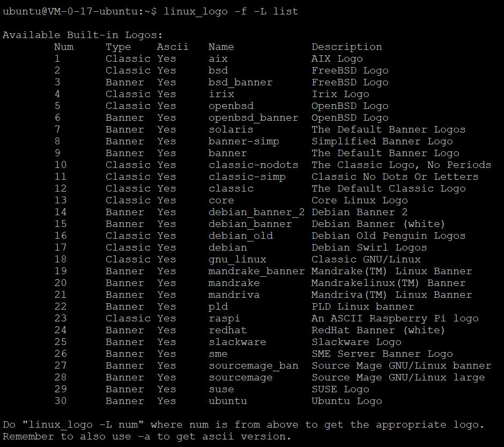
Task: Click 'SME Server Banner Logo' description
Action: click(x=382, y=354)
